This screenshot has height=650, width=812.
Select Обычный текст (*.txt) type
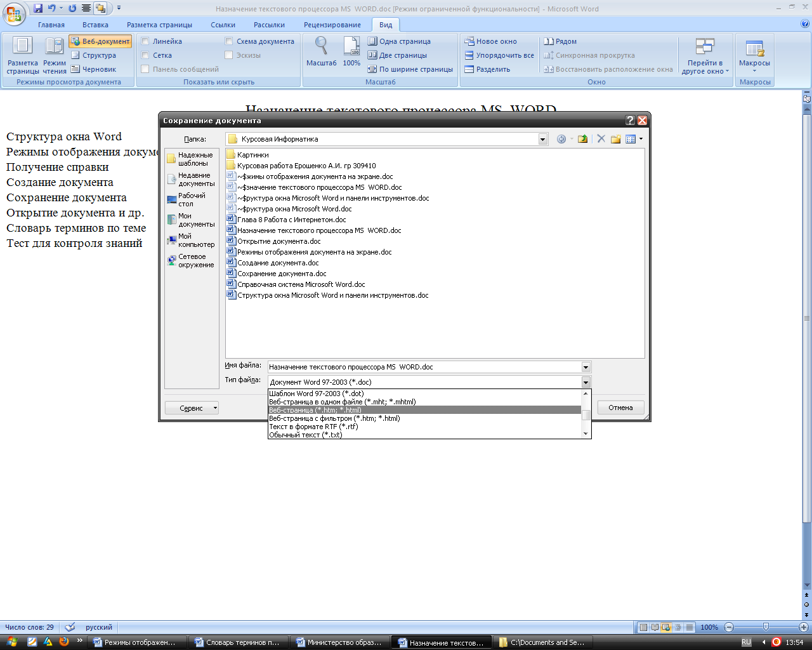pos(424,435)
